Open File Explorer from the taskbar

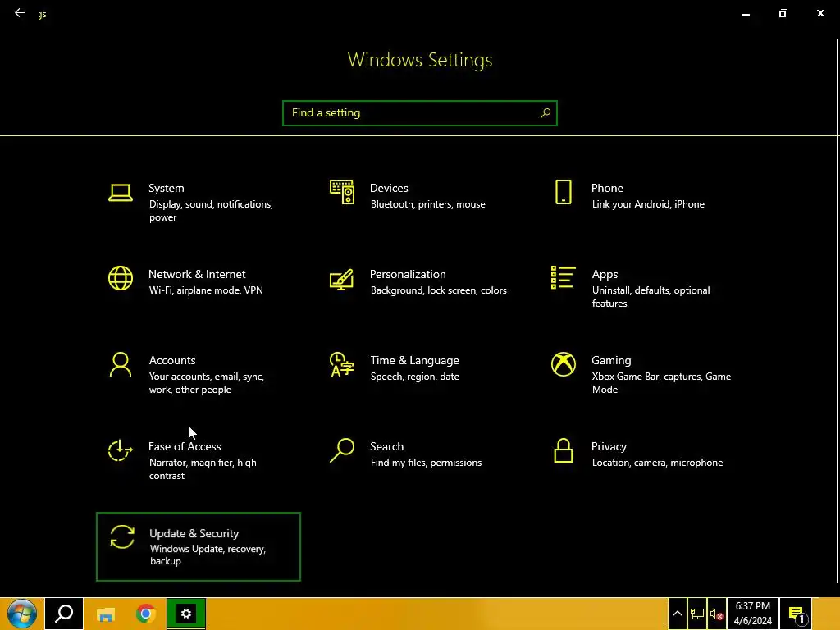pos(106,614)
